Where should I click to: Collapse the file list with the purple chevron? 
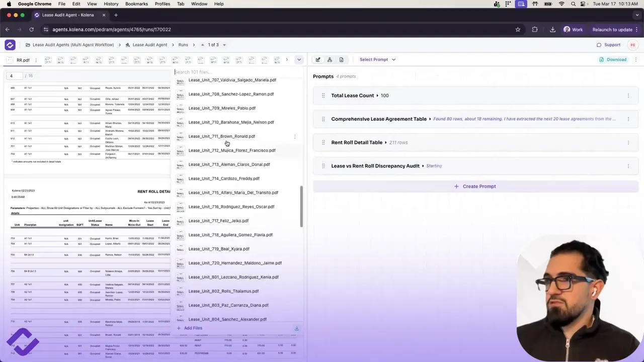coord(299,59)
